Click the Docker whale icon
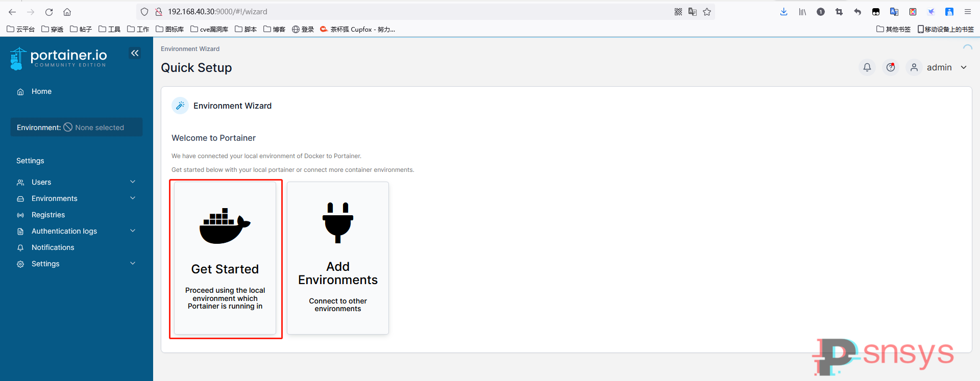The image size is (980, 381). point(225,225)
